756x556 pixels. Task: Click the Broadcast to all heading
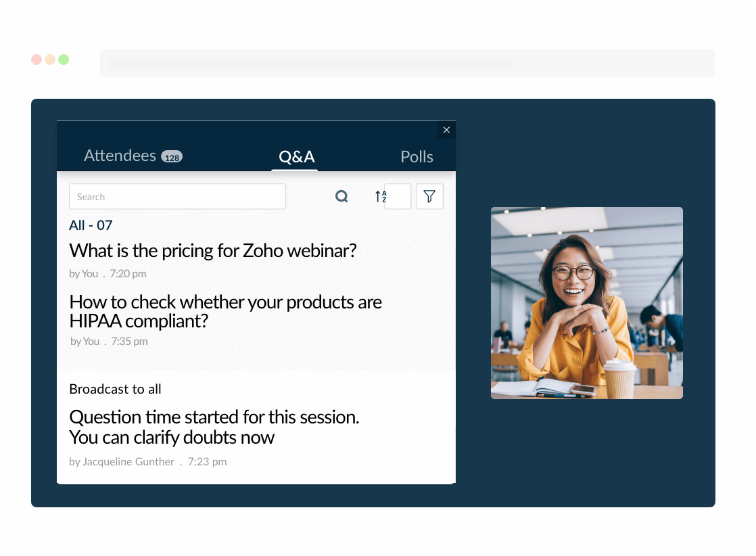coord(115,389)
